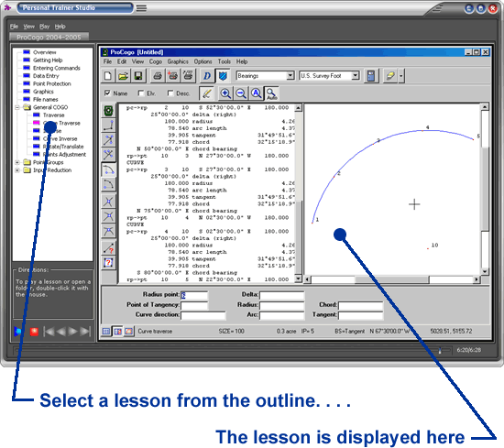Open the Bearings dropdown
Screen dimensions: 504x448
[290, 76]
